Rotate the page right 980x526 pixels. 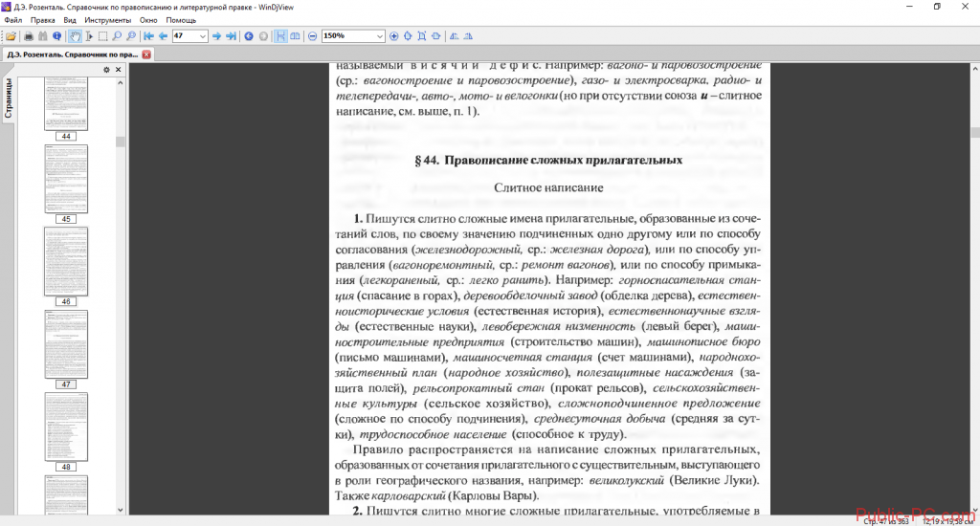point(468,36)
